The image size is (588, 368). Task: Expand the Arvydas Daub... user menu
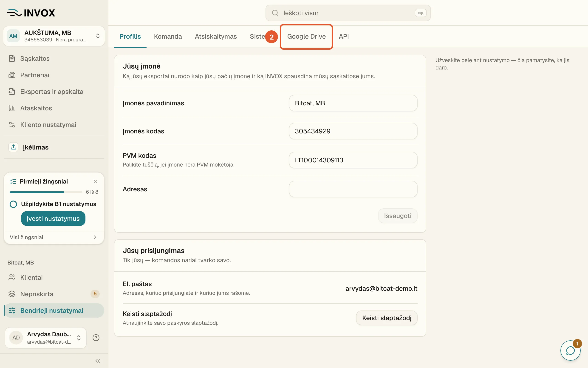tap(46, 338)
